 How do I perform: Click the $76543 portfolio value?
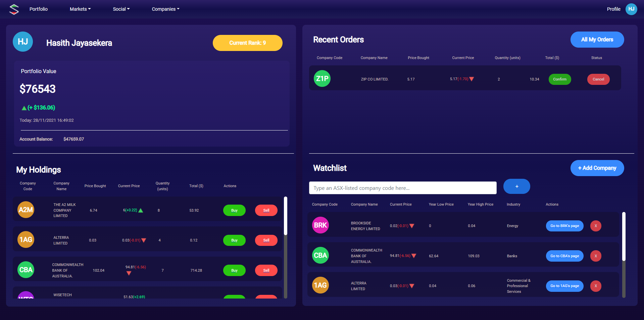[x=38, y=89]
